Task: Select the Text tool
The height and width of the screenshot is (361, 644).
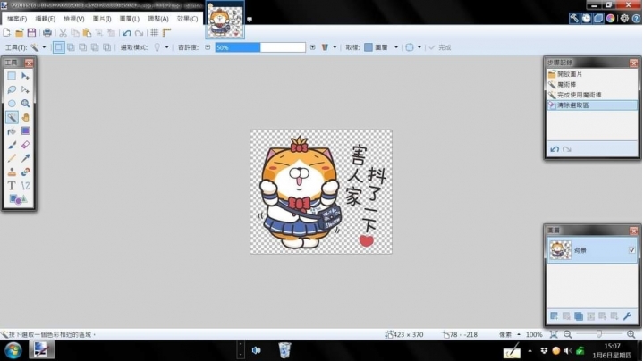Action: [12, 186]
